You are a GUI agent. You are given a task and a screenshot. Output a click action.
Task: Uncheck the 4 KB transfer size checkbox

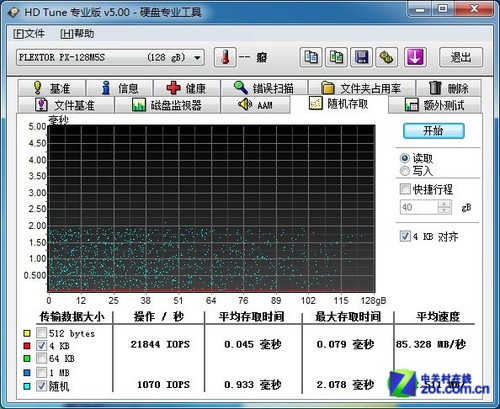tap(42, 345)
